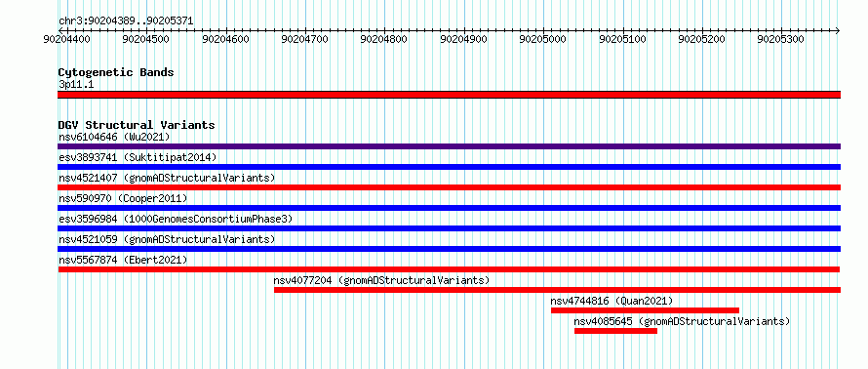The image size is (868, 369).
Task: Select the blue esv3893741 variant bar
Action: pos(449,167)
